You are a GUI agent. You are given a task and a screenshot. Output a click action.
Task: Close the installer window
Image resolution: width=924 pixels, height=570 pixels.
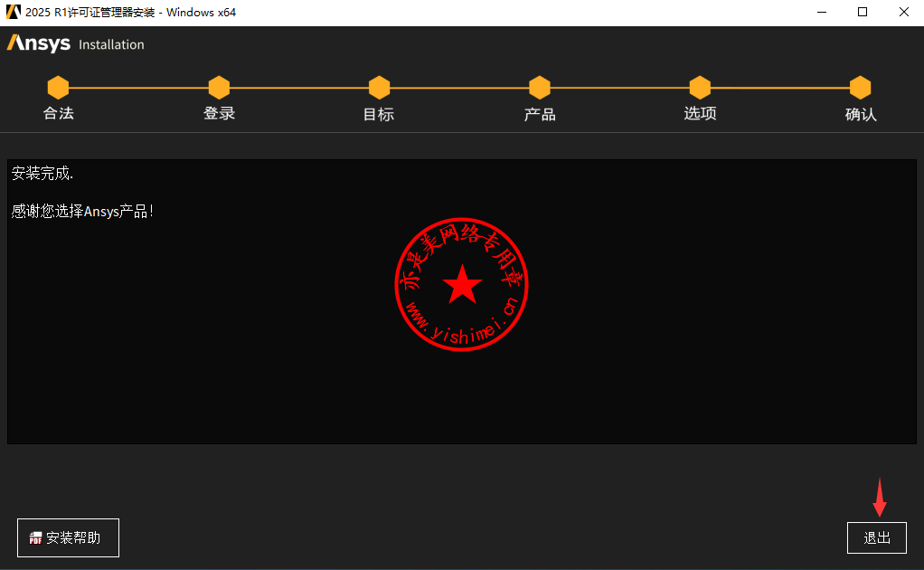click(904, 13)
